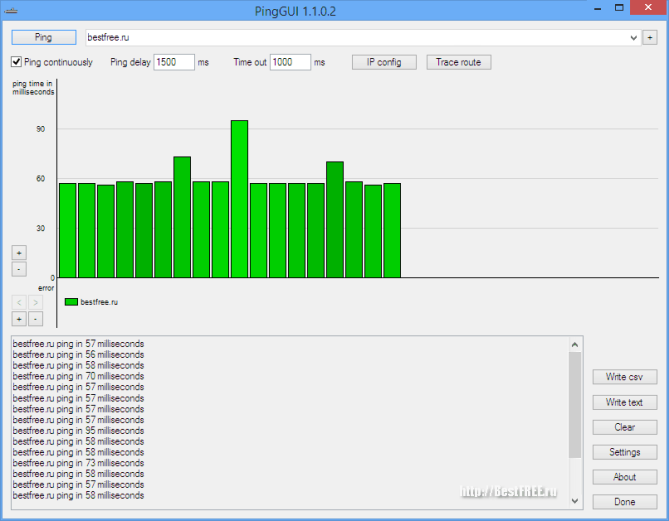Uncheck the Ping continuously checkbox

(x=17, y=62)
